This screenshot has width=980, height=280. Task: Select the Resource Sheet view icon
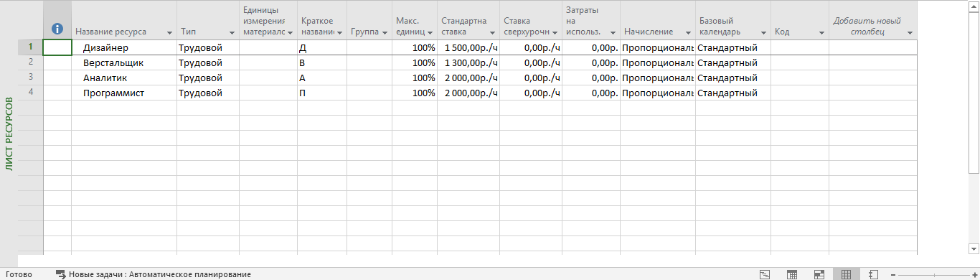coord(846,274)
